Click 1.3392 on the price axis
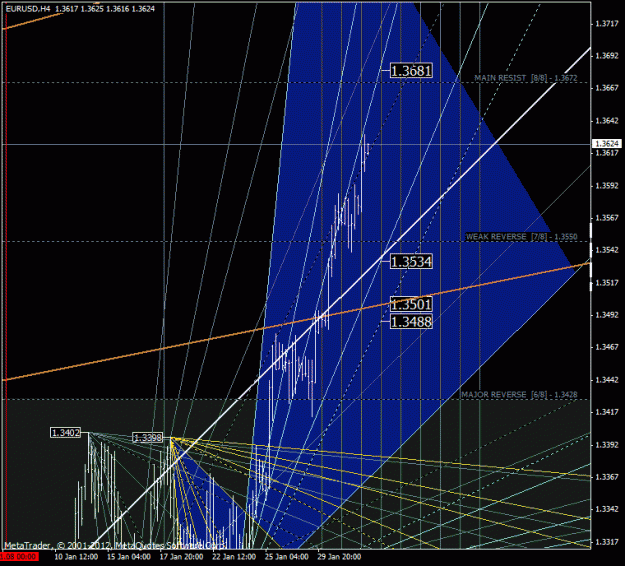The image size is (625, 566). 607,445
